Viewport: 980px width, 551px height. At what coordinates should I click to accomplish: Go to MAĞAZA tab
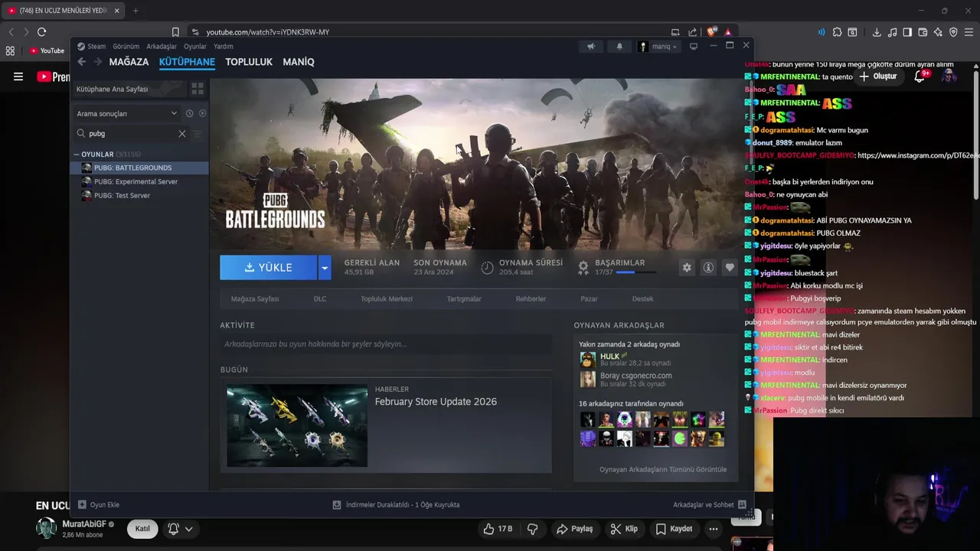[129, 62]
